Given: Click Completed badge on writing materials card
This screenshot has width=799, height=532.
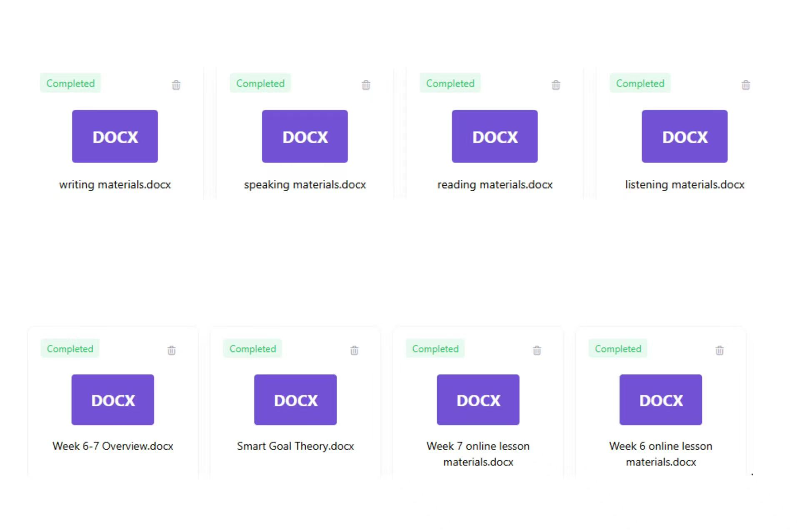Looking at the screenshot, I should tap(70, 83).
